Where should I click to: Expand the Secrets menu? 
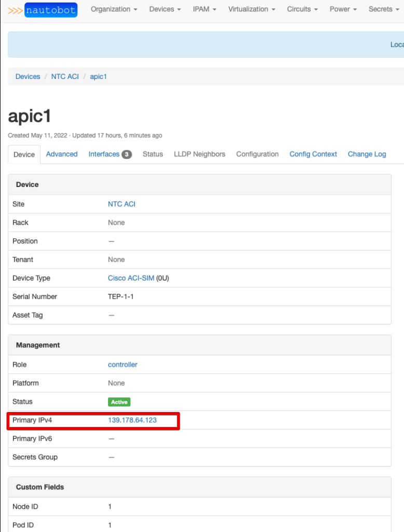pyautogui.click(x=384, y=9)
